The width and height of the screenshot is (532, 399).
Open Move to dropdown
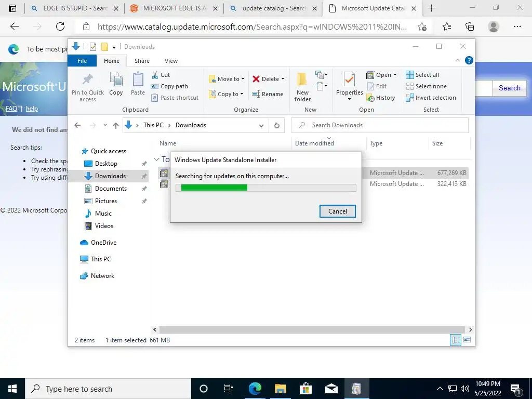point(227,79)
